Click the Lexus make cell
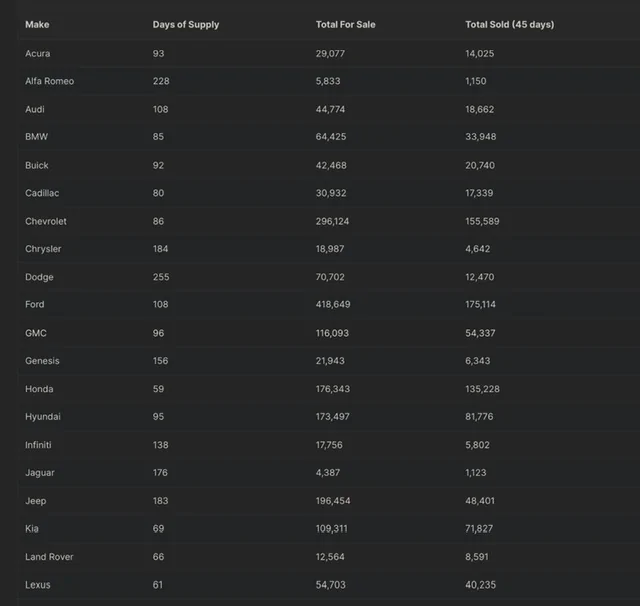 [x=38, y=585]
